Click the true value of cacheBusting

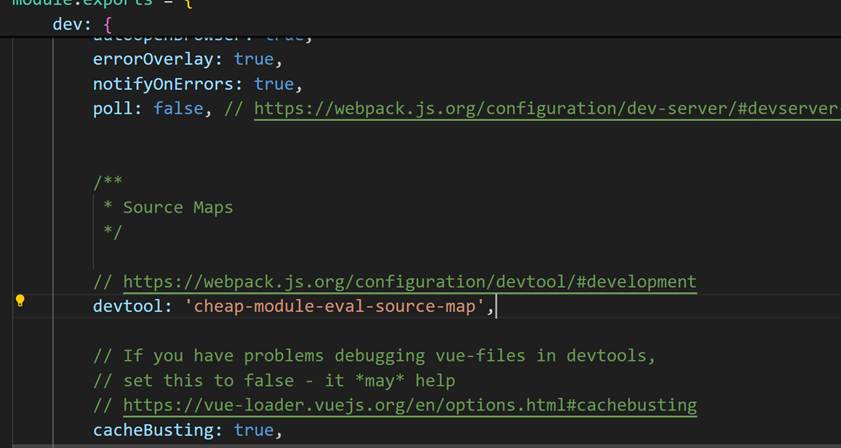coord(254,430)
